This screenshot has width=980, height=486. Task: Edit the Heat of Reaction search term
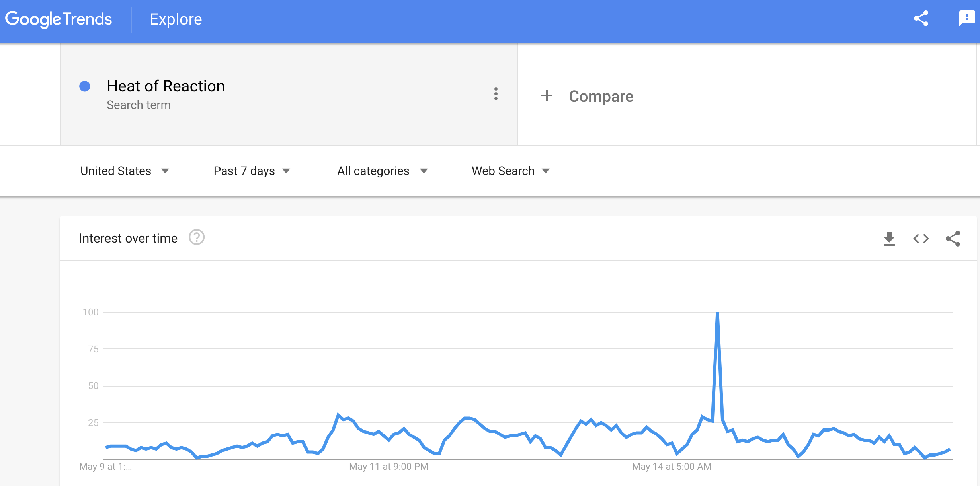pyautogui.click(x=166, y=86)
